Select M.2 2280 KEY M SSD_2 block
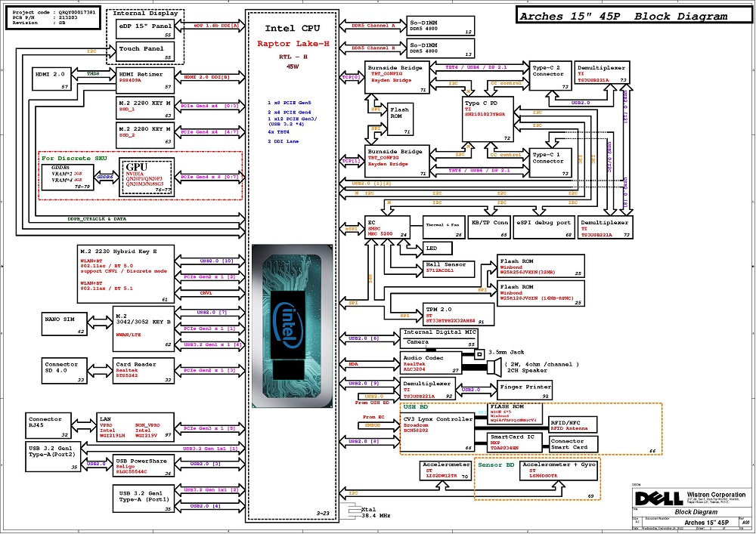 [145, 135]
